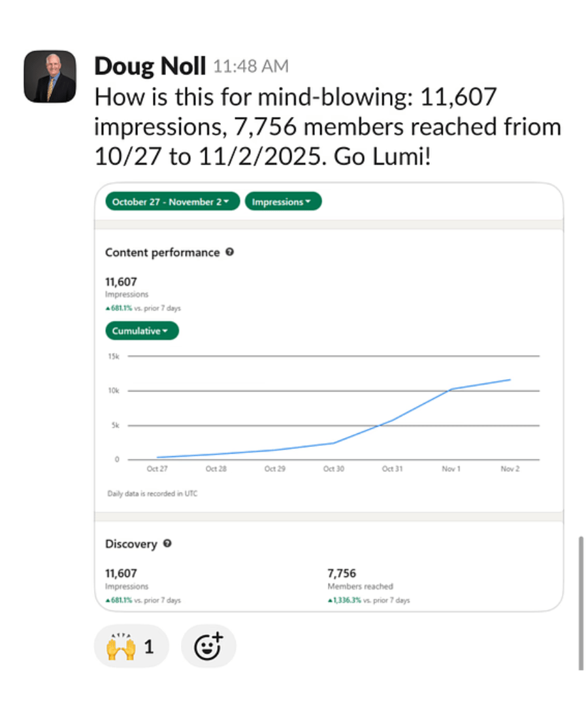Open the Impressions metric dropdown
The height and width of the screenshot is (719, 588).
click(283, 202)
